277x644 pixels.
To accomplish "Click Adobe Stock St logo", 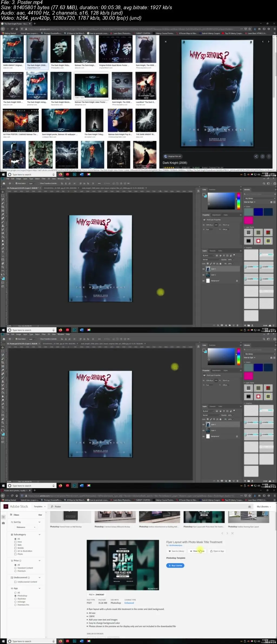I will click(6, 507).
